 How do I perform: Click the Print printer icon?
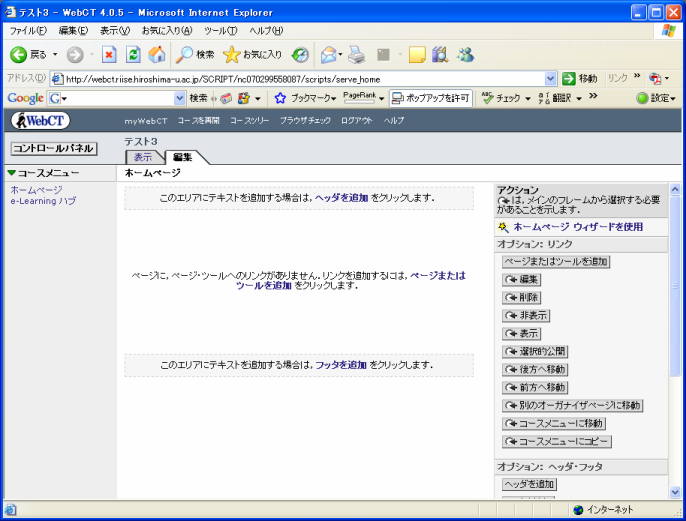click(x=357, y=55)
